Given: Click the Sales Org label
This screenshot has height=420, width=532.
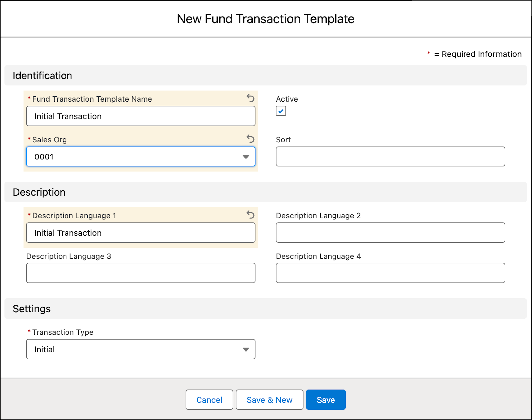Looking at the screenshot, I should 50,140.
